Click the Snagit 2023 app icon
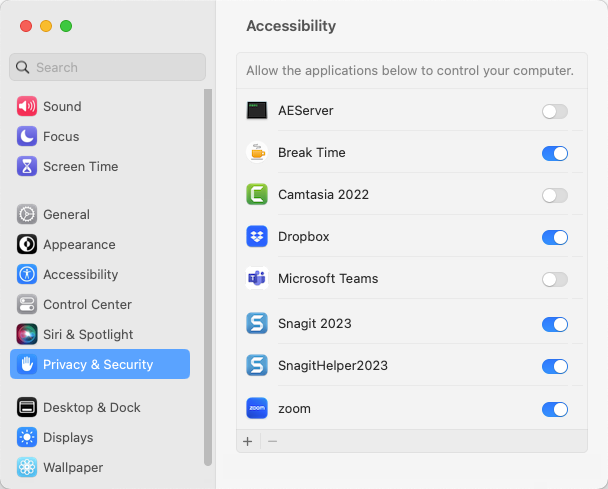 (257, 323)
